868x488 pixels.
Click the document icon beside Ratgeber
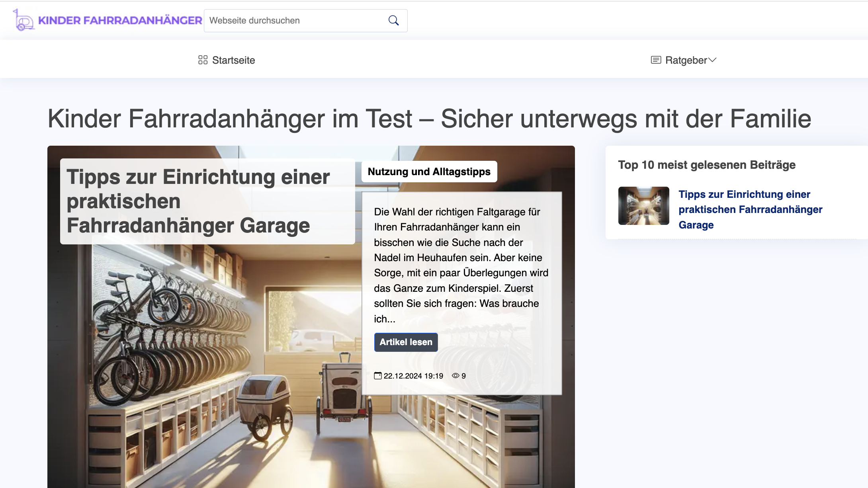pyautogui.click(x=656, y=60)
